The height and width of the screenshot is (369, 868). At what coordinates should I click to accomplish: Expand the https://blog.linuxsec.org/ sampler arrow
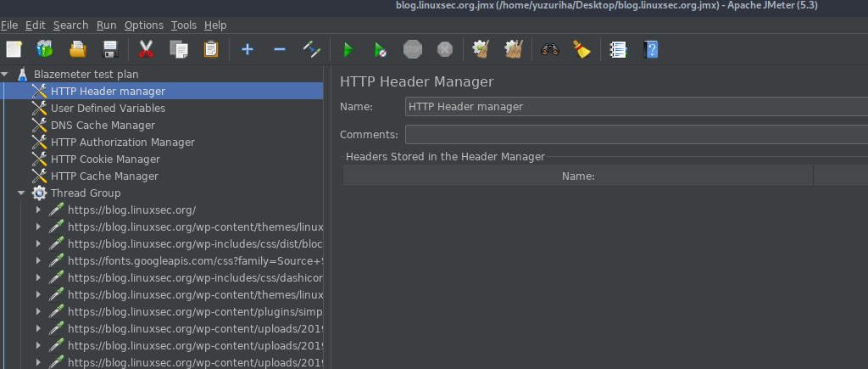pyautogui.click(x=38, y=210)
